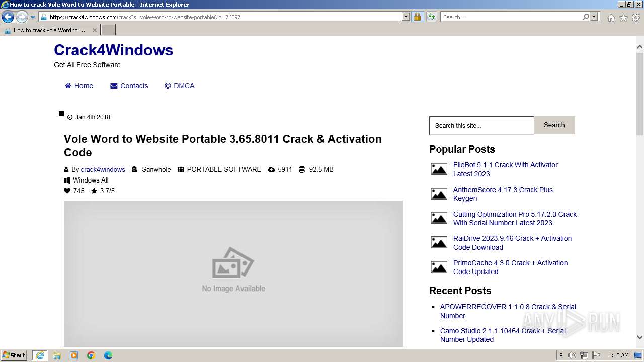Click the Windows logo beside Windows All
The height and width of the screenshot is (362, 644).
click(x=67, y=180)
